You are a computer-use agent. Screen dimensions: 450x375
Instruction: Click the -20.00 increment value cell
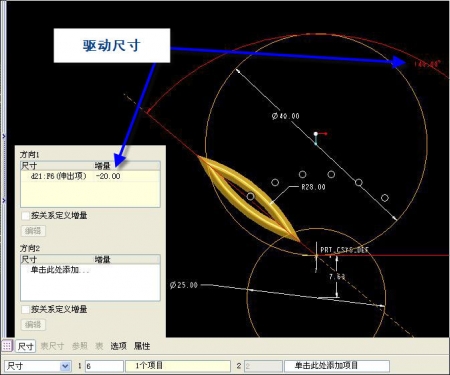tap(108, 176)
